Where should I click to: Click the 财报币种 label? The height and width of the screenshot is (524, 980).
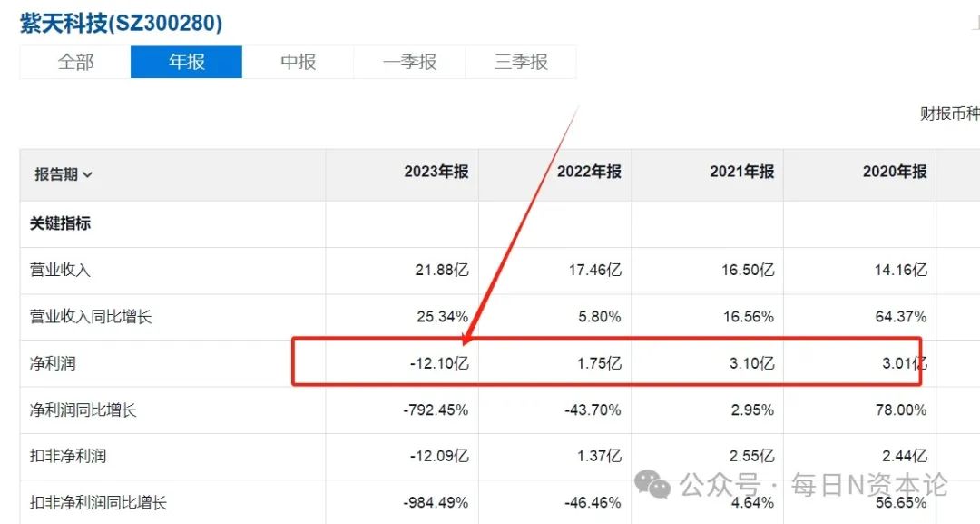coord(949,114)
